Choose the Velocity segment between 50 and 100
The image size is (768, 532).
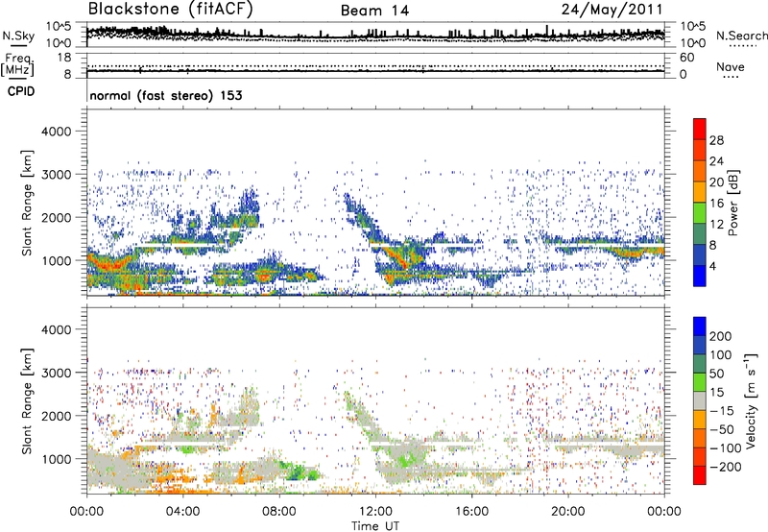700,364
